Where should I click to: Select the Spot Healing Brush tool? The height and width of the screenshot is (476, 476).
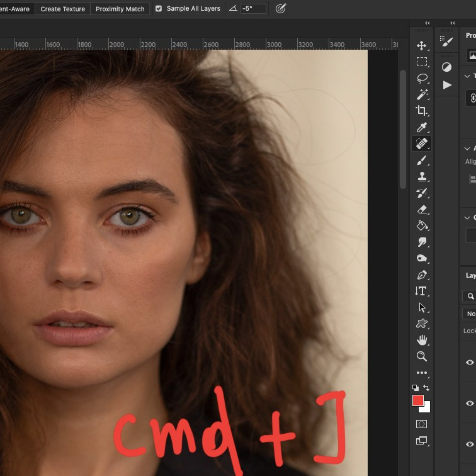[x=421, y=144]
